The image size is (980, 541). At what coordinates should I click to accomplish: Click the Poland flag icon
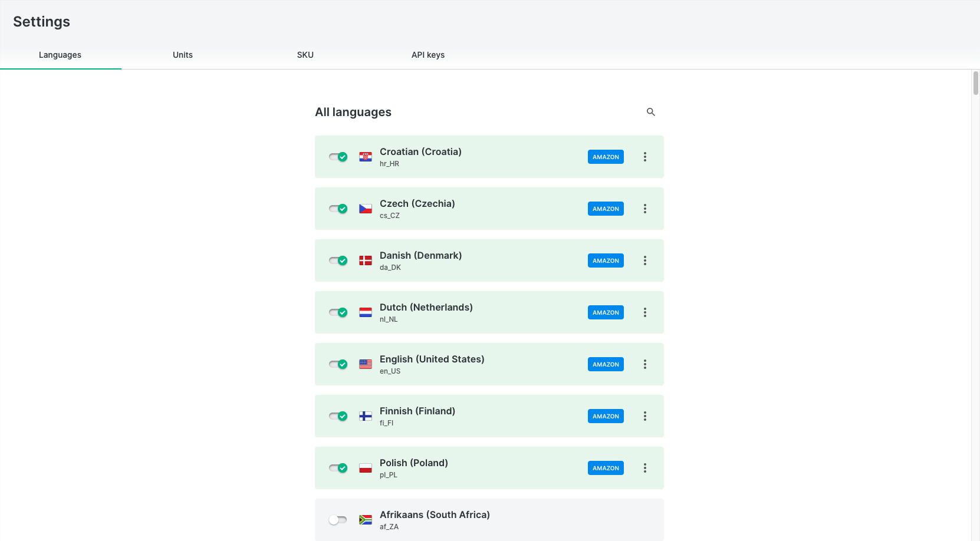coord(366,468)
